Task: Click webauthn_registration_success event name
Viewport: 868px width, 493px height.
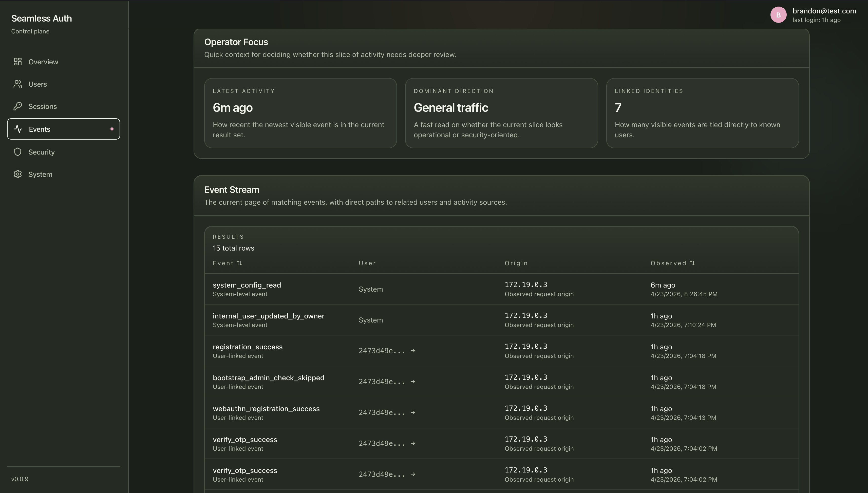Action: click(266, 409)
